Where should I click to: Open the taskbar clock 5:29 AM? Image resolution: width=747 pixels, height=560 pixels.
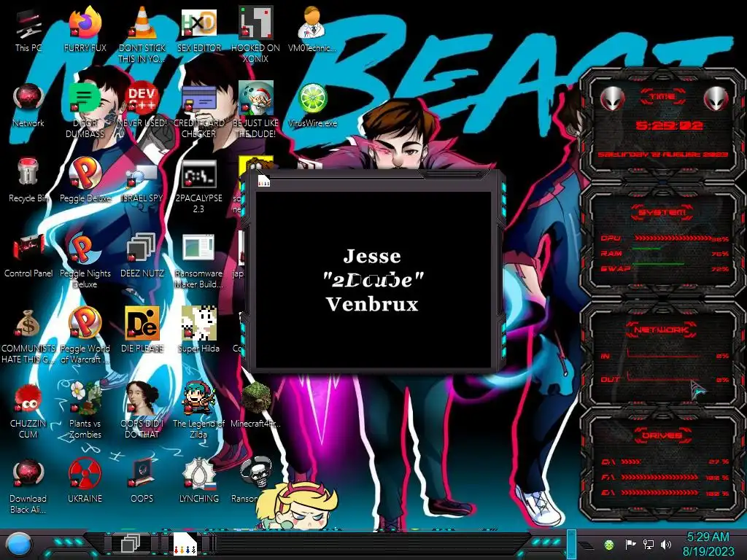tap(708, 544)
